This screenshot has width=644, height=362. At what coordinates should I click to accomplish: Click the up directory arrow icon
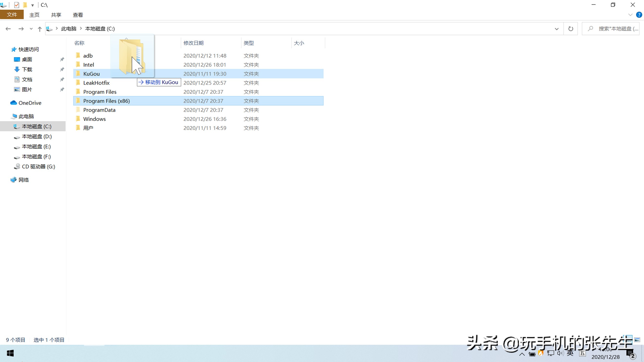tap(39, 28)
